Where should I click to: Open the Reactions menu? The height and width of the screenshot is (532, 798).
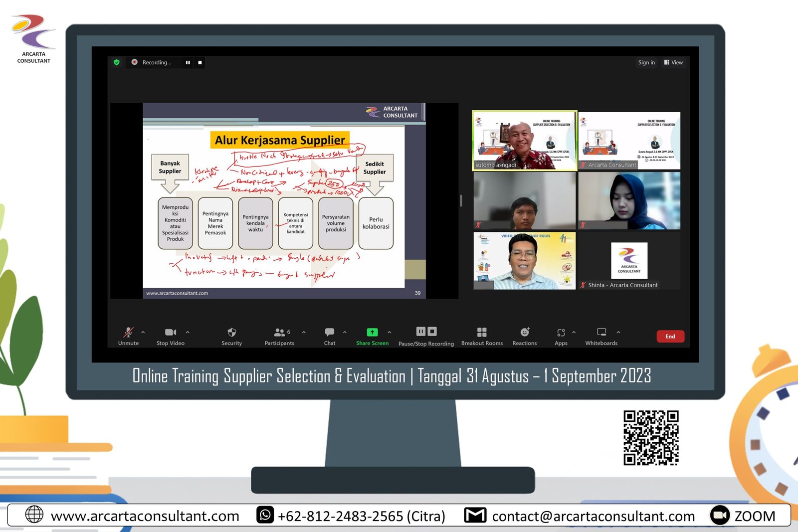click(x=525, y=333)
